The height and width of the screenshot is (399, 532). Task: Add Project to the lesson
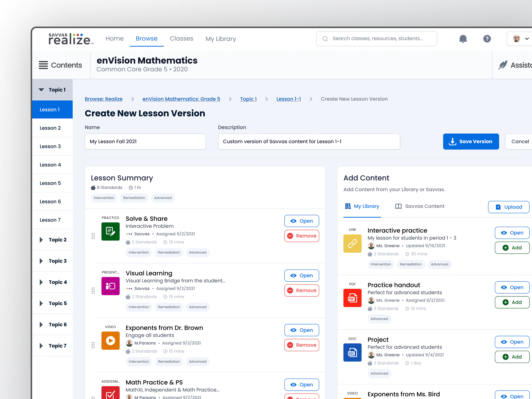(512, 357)
